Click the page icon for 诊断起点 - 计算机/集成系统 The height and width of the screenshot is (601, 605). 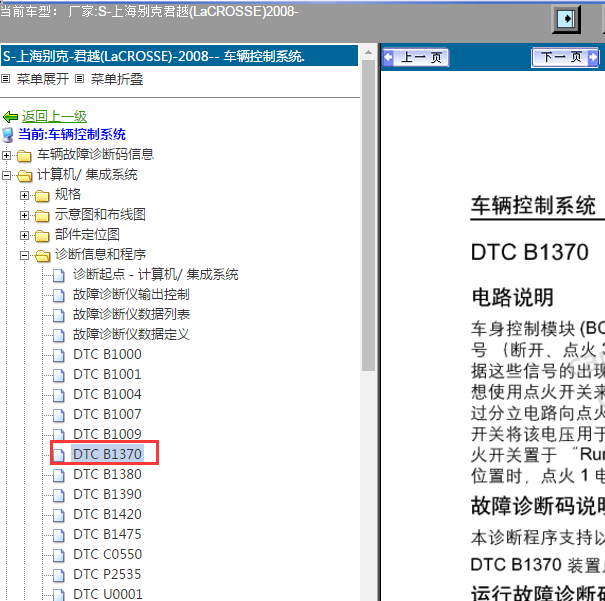click(x=59, y=276)
